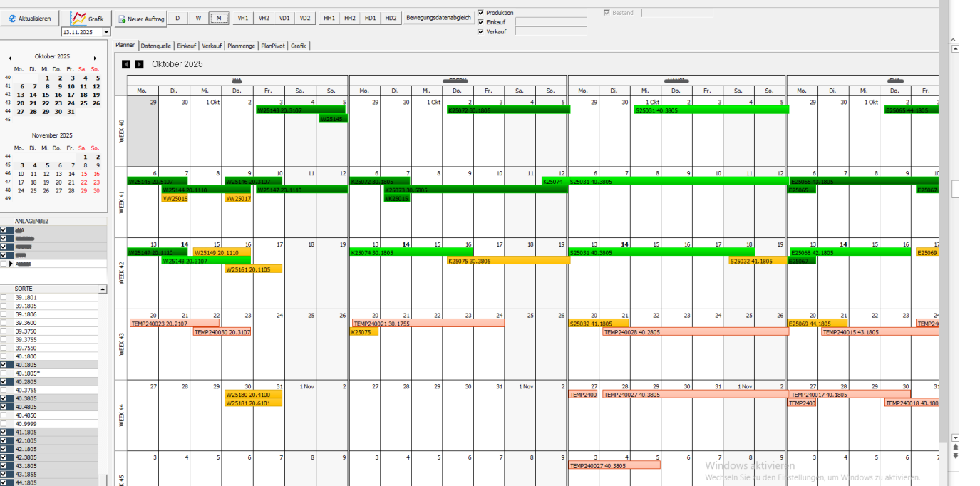Screen dimensions: 980x486
Task: Open the PlanPivot tab
Action: [x=273, y=46]
